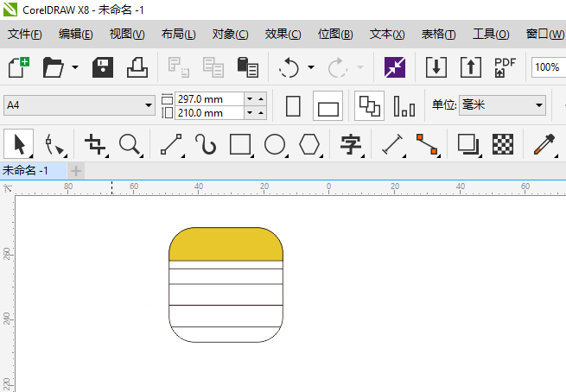The height and width of the screenshot is (392, 566).
Task: Select the Artistic Media tool
Action: click(x=206, y=144)
